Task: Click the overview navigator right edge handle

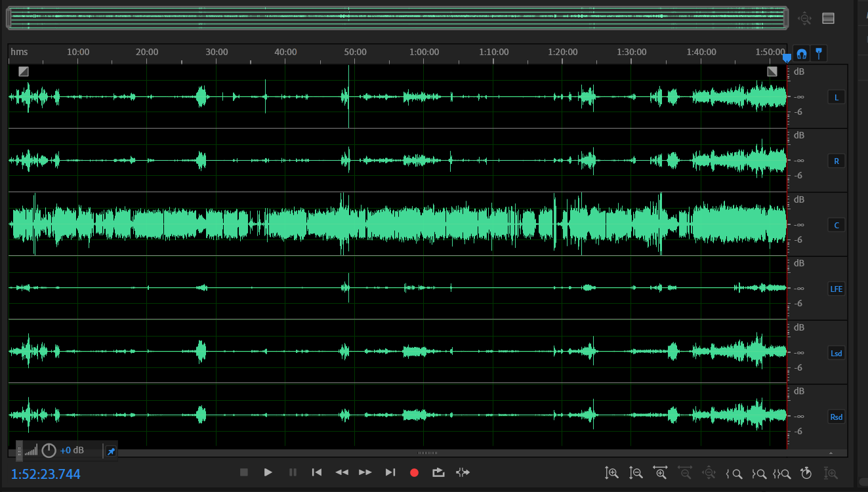Action: (x=786, y=18)
